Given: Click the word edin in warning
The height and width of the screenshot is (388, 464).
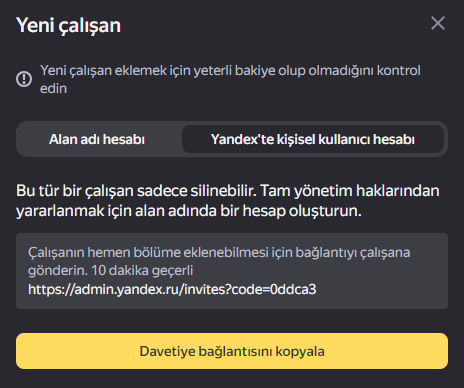Looking at the screenshot, I should coord(53,89).
